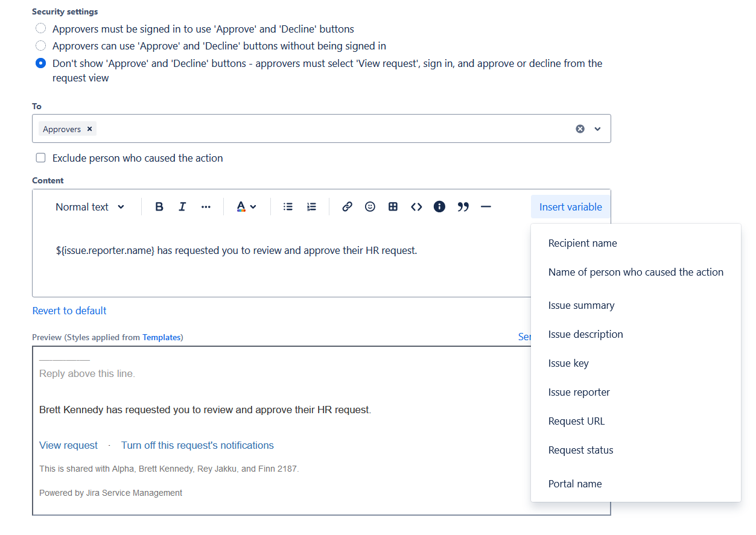Click 'Powered by Jira Service Management' text
756x535 pixels.
pyautogui.click(x=110, y=493)
